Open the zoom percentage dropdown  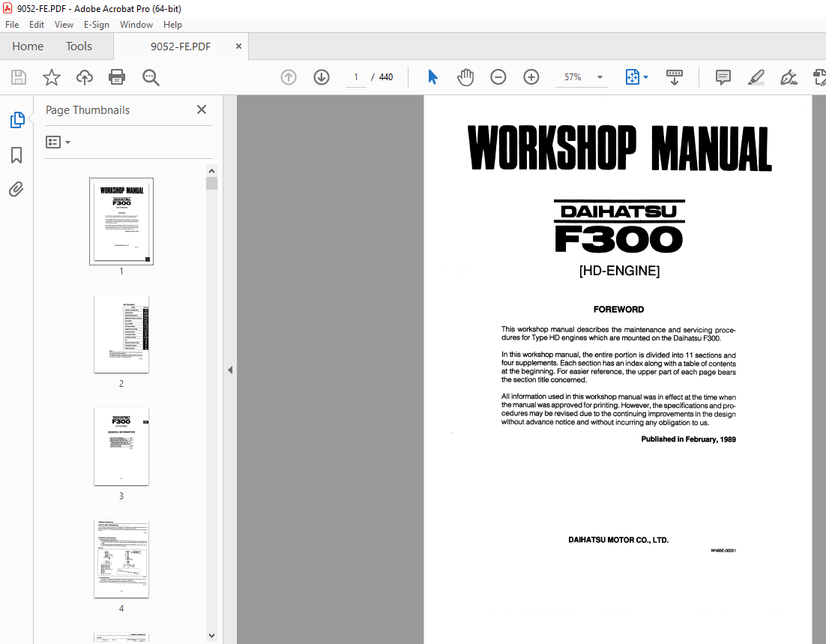click(x=600, y=77)
